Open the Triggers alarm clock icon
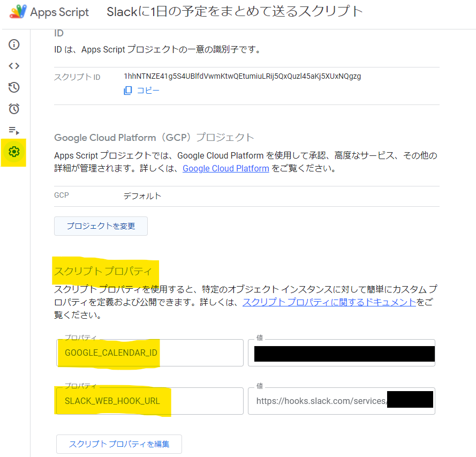476x457 pixels. click(x=14, y=109)
